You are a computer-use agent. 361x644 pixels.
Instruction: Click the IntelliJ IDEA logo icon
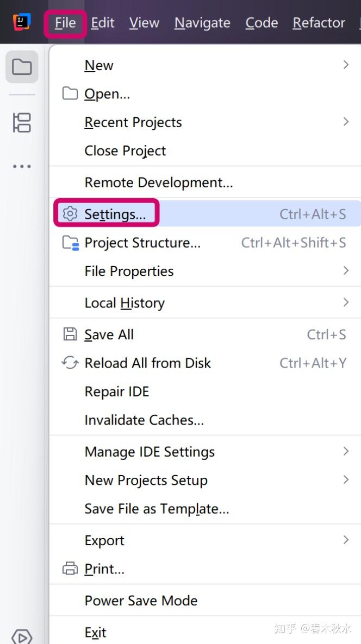tap(22, 22)
